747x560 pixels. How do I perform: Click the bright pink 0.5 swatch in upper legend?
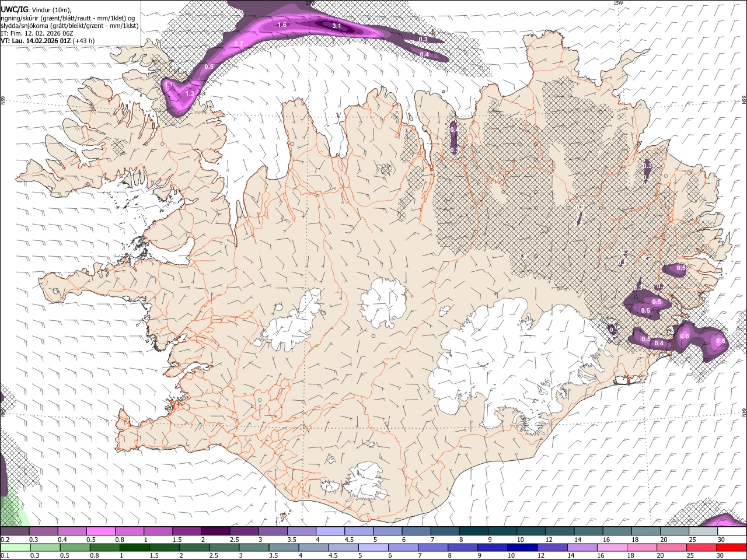pyautogui.click(x=100, y=531)
